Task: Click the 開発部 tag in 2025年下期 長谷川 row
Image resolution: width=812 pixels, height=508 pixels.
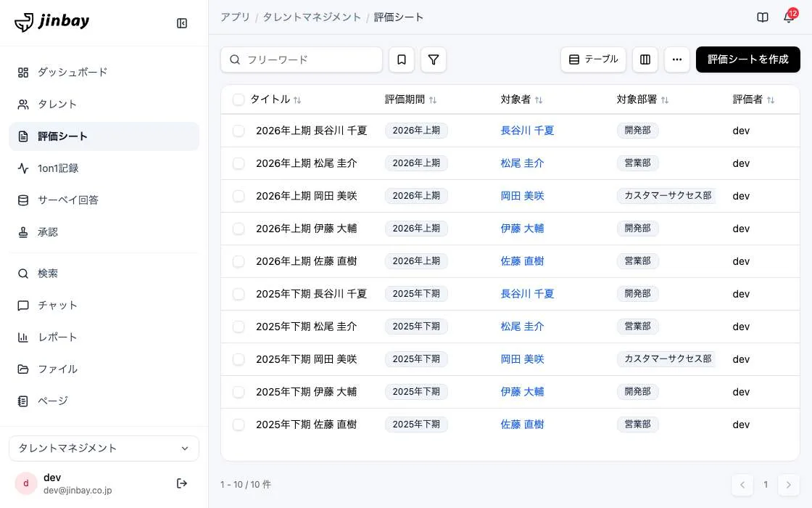Action: pyautogui.click(x=637, y=294)
